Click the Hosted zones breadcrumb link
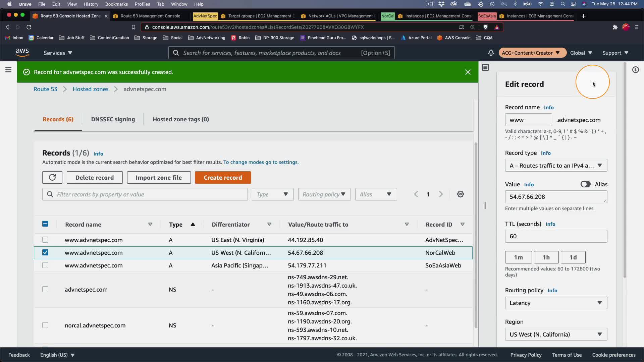644x362 pixels. [90, 89]
